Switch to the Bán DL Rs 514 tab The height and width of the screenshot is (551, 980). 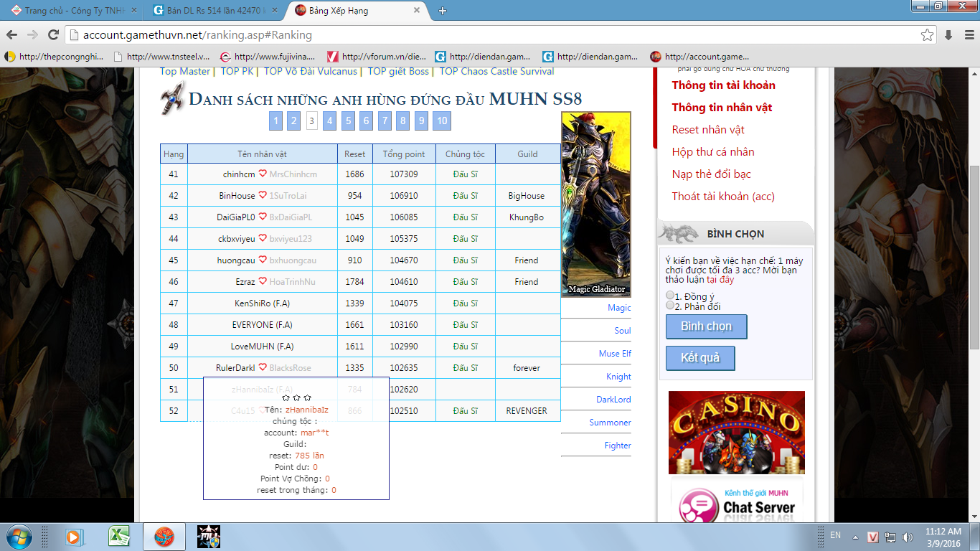click(x=215, y=11)
